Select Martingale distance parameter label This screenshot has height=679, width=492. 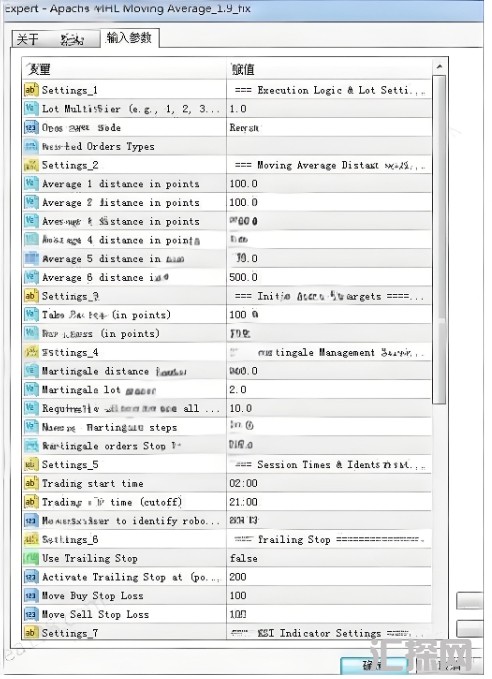coord(114,371)
